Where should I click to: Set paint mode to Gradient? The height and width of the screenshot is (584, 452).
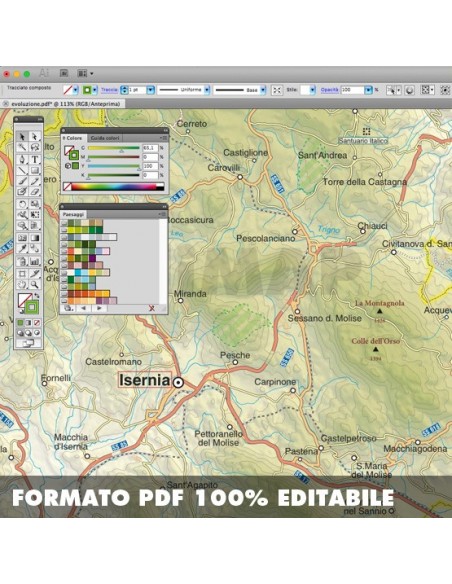(29, 323)
